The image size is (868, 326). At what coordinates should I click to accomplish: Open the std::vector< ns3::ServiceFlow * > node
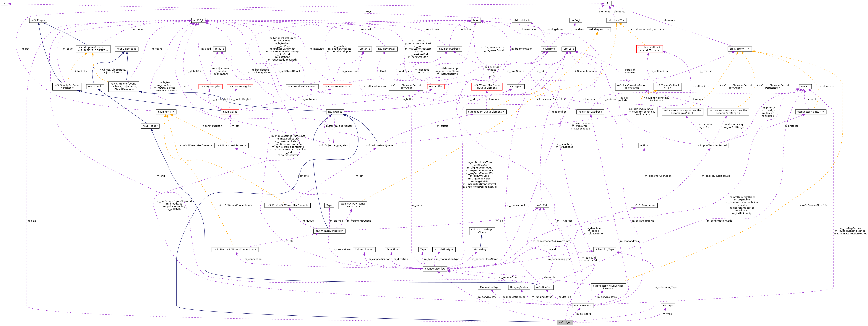[608, 287]
